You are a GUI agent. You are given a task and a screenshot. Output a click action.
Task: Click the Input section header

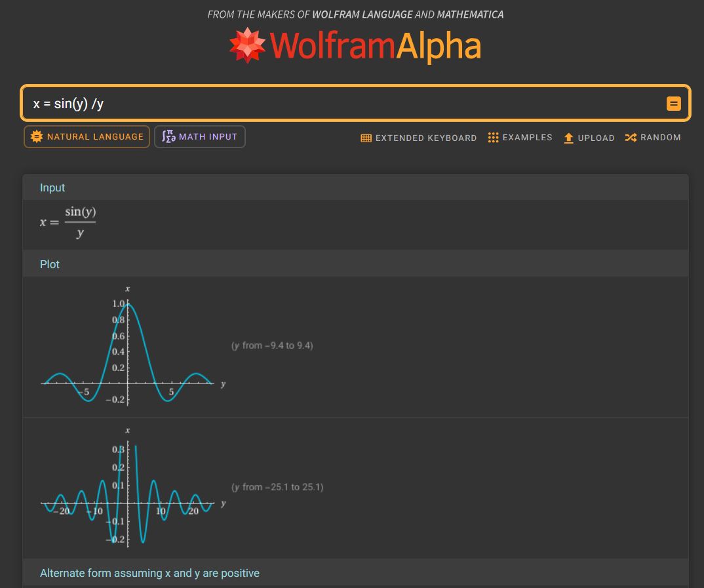tap(355, 187)
